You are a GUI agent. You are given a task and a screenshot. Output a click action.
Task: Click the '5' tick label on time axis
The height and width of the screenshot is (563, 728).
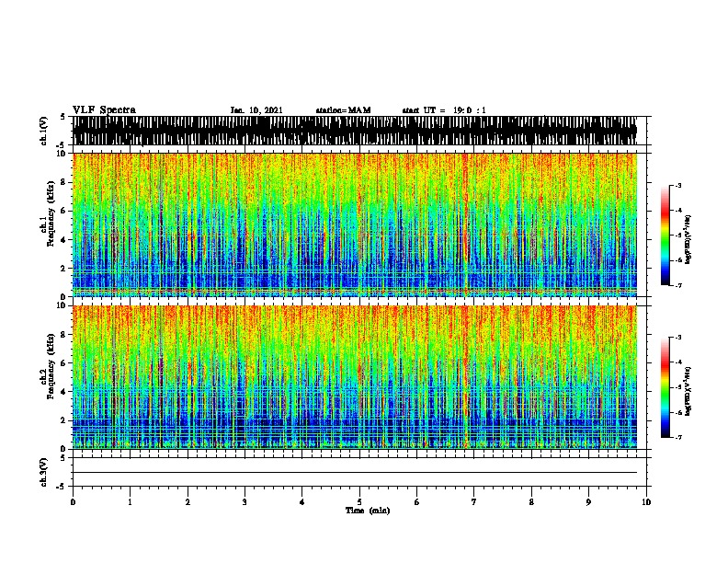click(x=359, y=502)
